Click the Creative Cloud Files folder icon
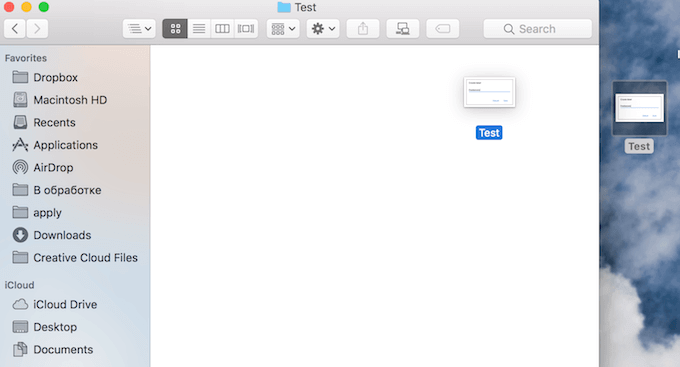680x367 pixels. pyautogui.click(x=20, y=258)
